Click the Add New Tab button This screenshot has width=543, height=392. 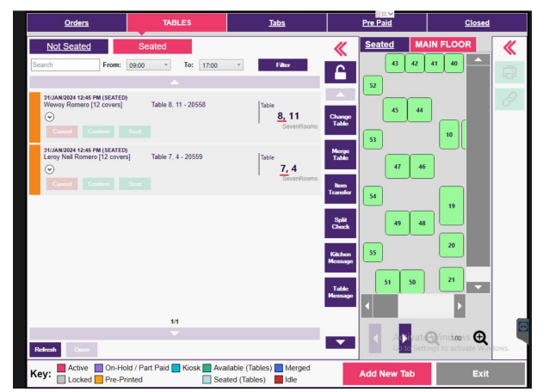[x=386, y=373]
